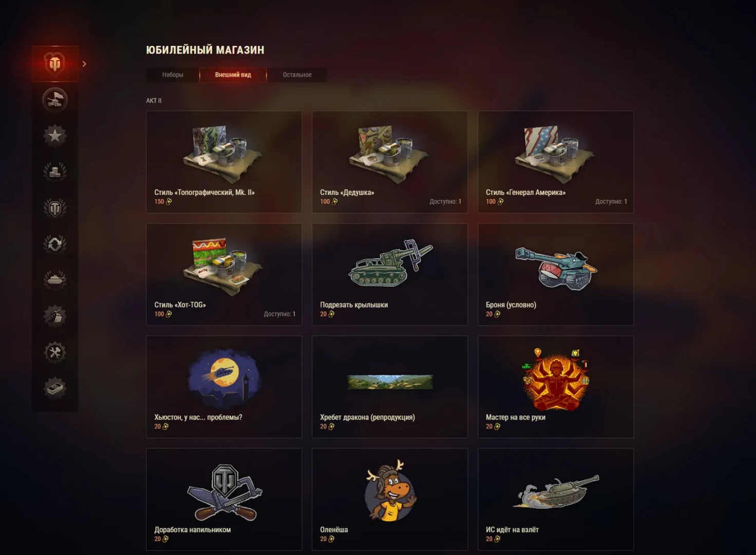Open the blueprint papers sidebar icon
Screen dimensions: 756x555
55,316
